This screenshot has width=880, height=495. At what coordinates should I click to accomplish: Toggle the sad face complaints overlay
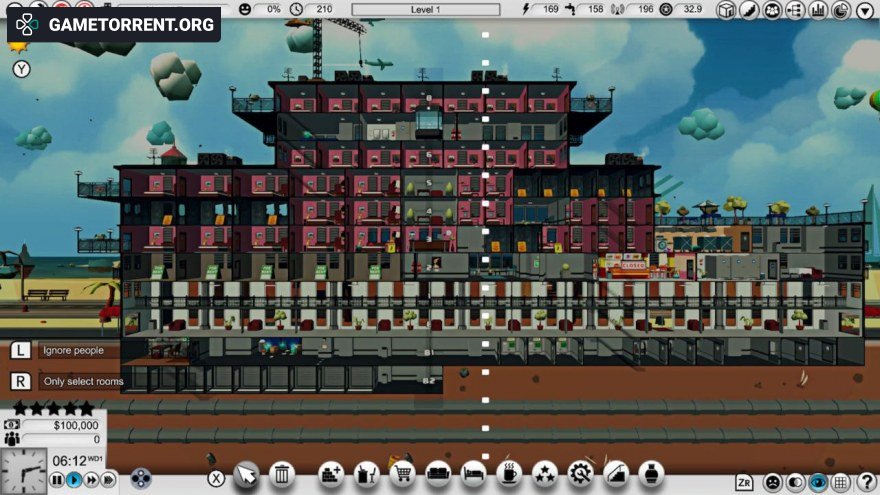click(x=773, y=482)
